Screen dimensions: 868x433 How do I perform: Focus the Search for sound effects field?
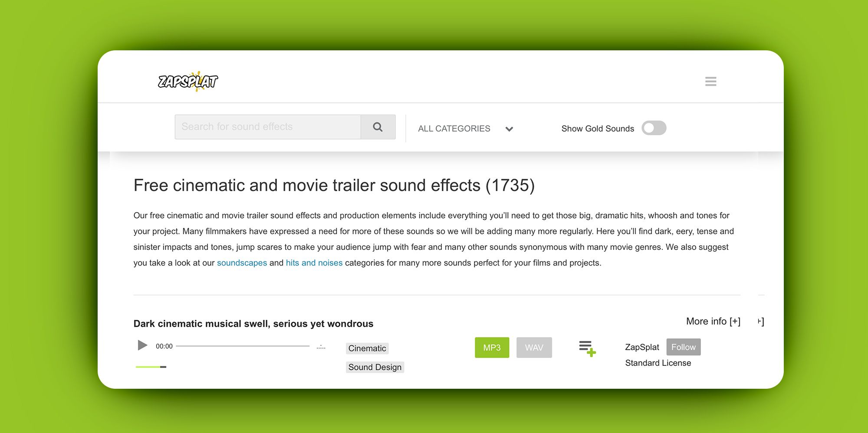click(x=268, y=127)
